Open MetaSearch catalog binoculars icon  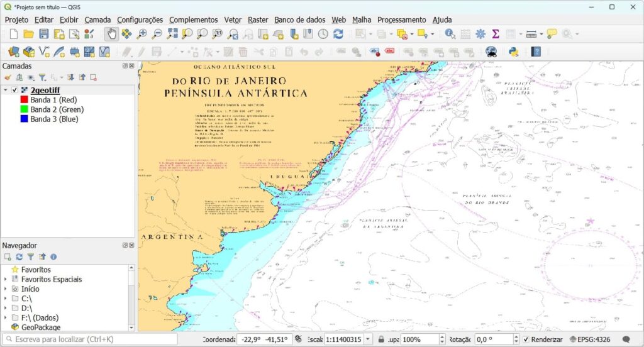point(491,52)
